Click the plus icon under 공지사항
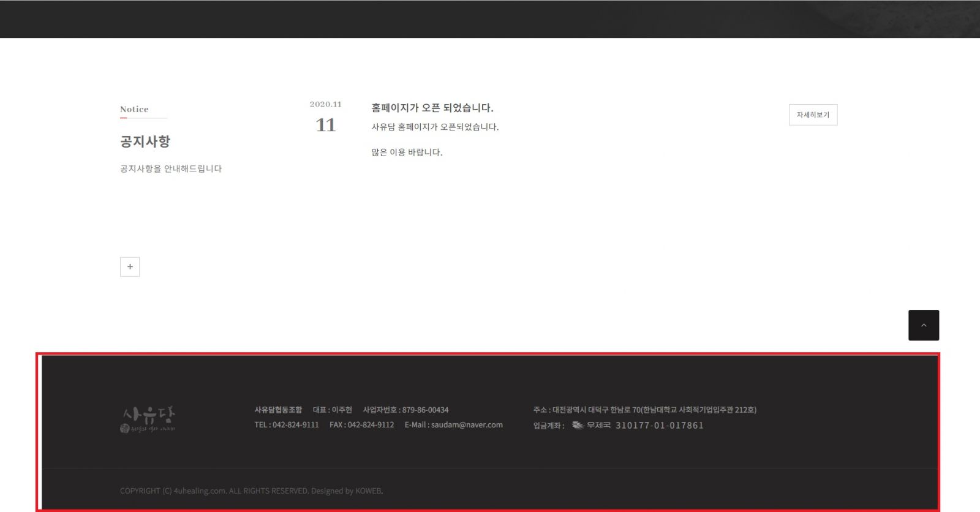The width and height of the screenshot is (980, 512). (x=130, y=267)
